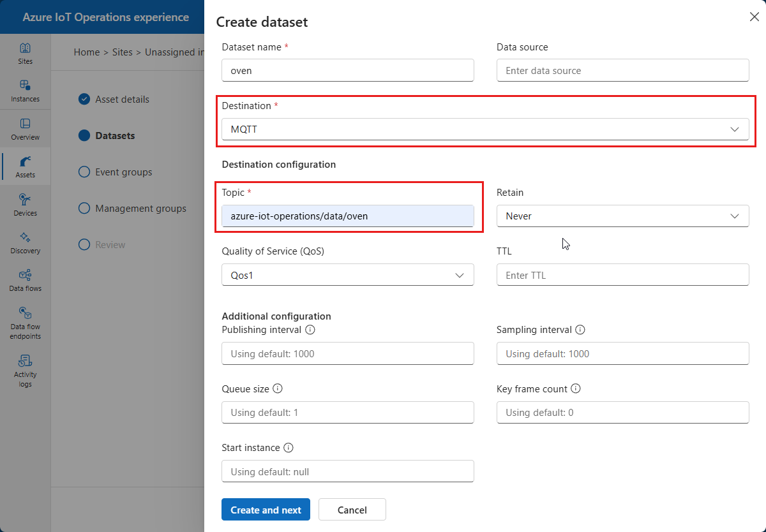This screenshot has width=766, height=532.
Task: Open the Quality of Service dropdown
Action: click(348, 275)
